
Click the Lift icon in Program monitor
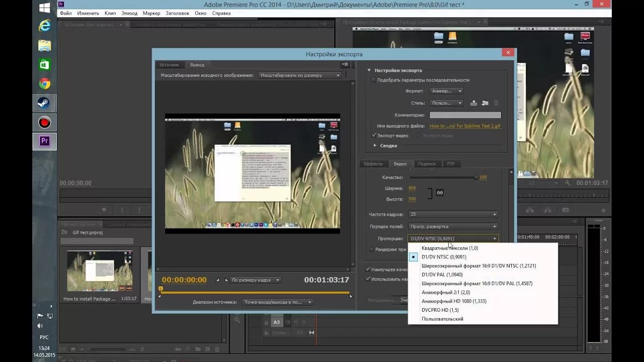coord(530,210)
